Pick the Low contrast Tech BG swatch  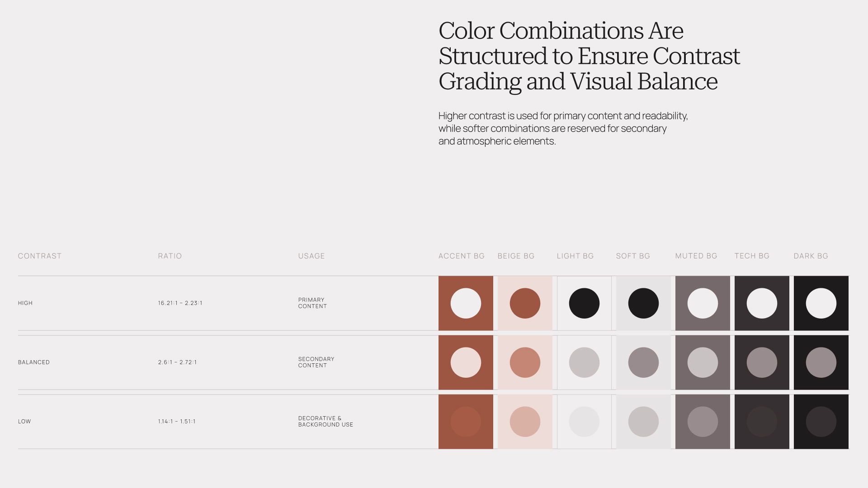click(x=762, y=422)
